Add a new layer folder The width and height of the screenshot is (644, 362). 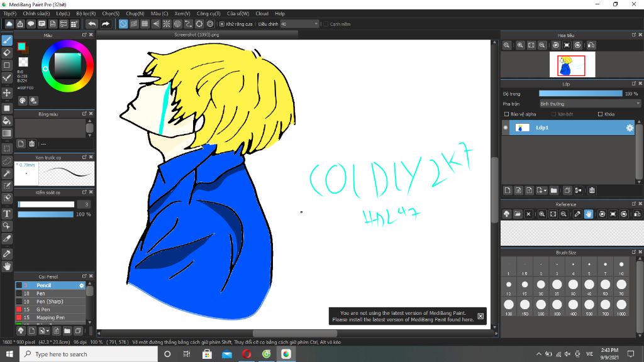click(x=553, y=190)
